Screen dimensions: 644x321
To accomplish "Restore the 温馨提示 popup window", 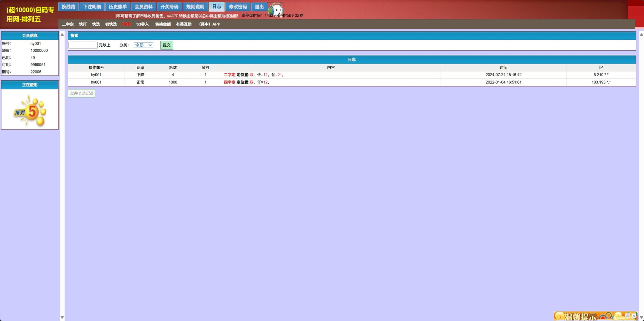I will (x=627, y=316).
